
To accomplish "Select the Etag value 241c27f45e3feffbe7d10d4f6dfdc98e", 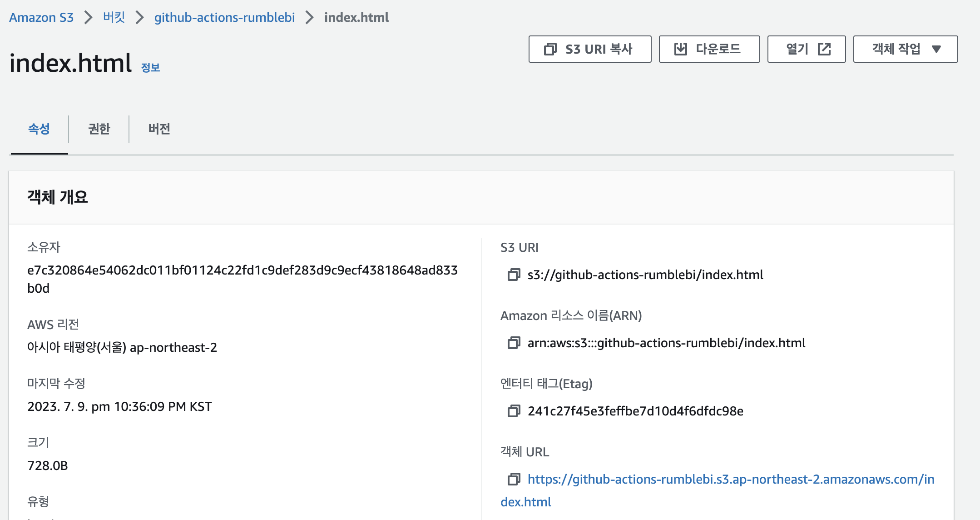I will 635,411.
